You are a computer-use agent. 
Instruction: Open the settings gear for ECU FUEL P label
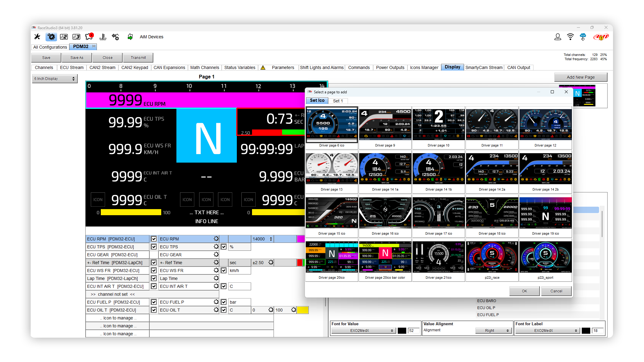(x=216, y=302)
